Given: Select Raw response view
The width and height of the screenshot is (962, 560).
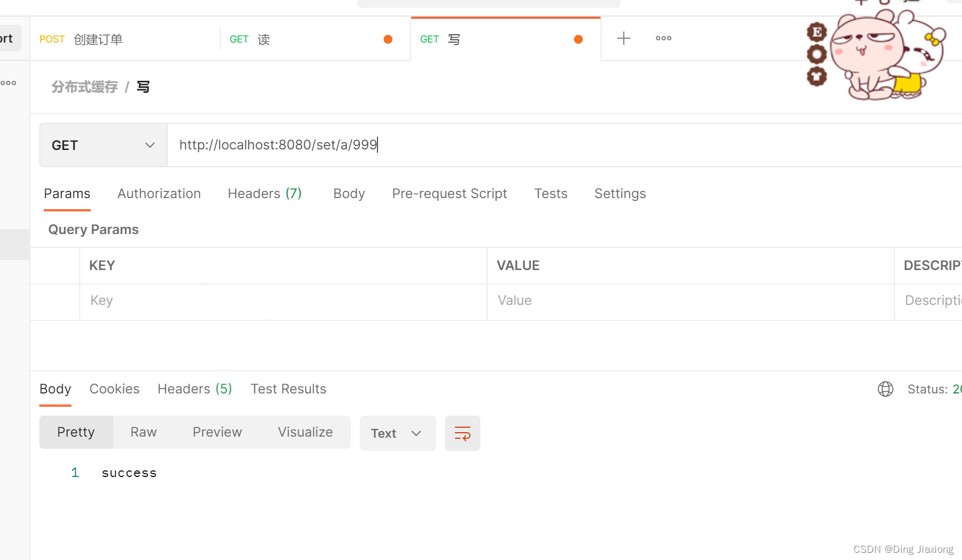Looking at the screenshot, I should [144, 432].
